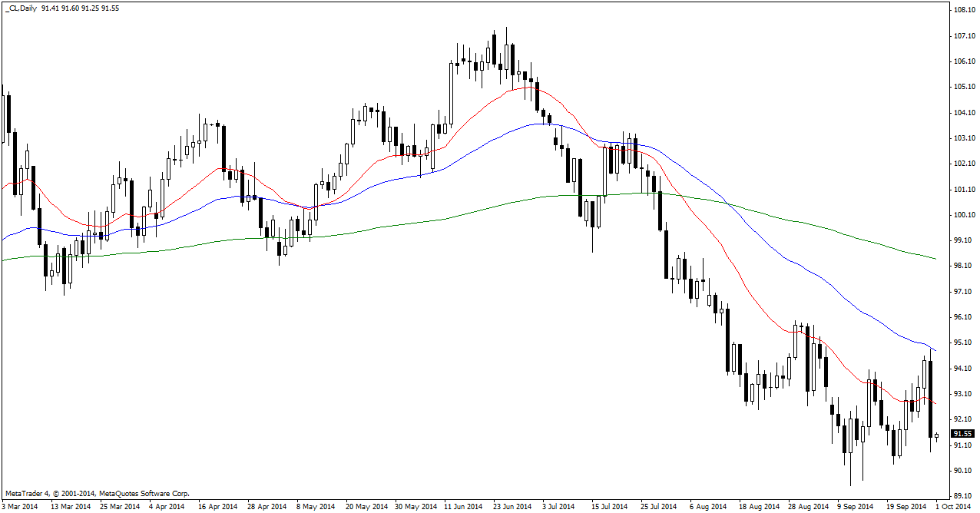Screen dimensions: 980x513
Task: Click the 9 Sep 2014 date label
Action: pyautogui.click(x=855, y=507)
